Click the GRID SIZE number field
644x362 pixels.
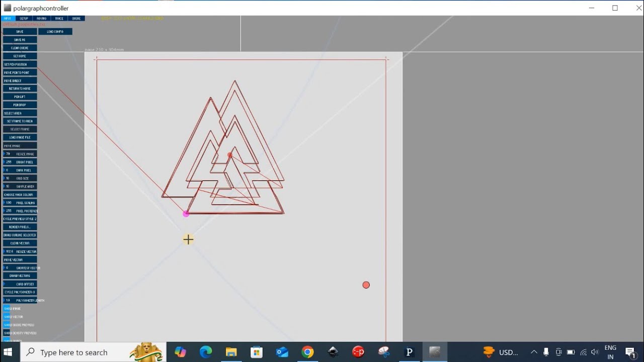(x=20, y=178)
